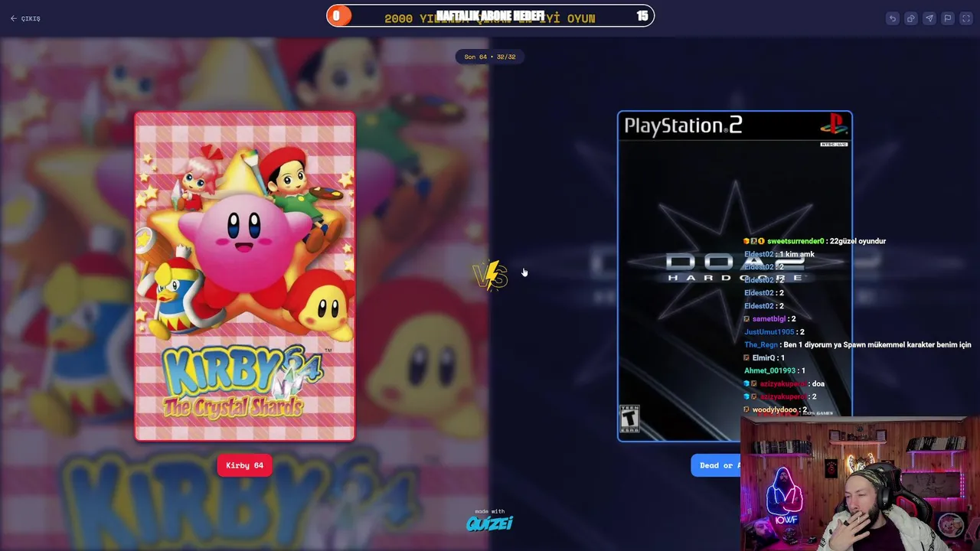The height and width of the screenshot is (551, 980).
Task: Click the The_Regn chat message
Action: 857,345
